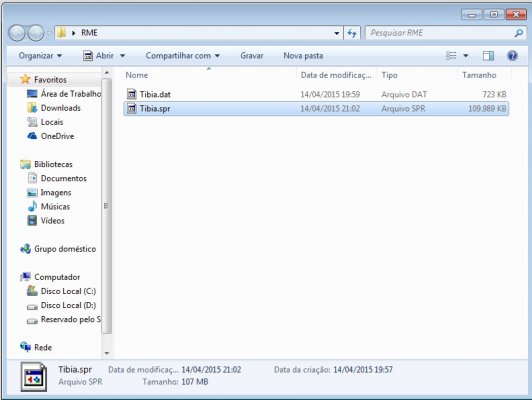Select the Tibia.dat file name
Image resolution: width=532 pixels, height=400 pixels.
pos(155,94)
